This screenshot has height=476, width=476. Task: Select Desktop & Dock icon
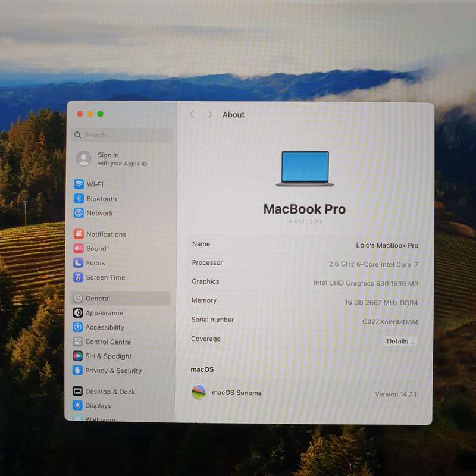[77, 391]
